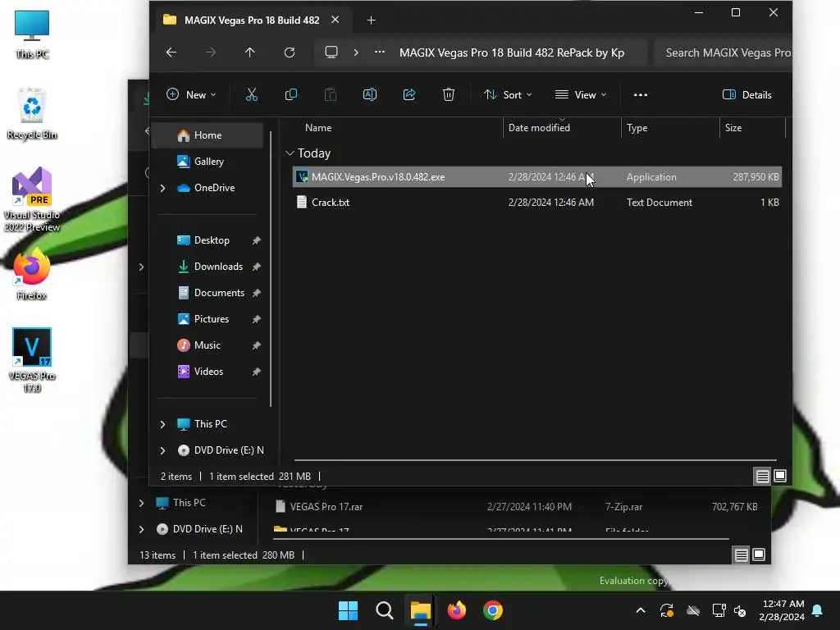The image size is (840, 630).
Task: Select Home in navigation pane
Action: tap(208, 135)
